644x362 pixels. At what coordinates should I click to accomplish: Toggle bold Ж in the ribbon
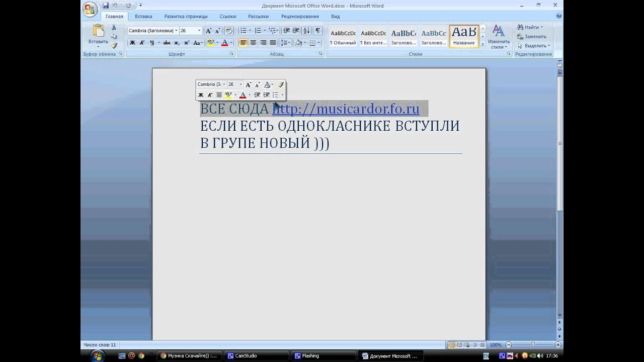point(132,43)
